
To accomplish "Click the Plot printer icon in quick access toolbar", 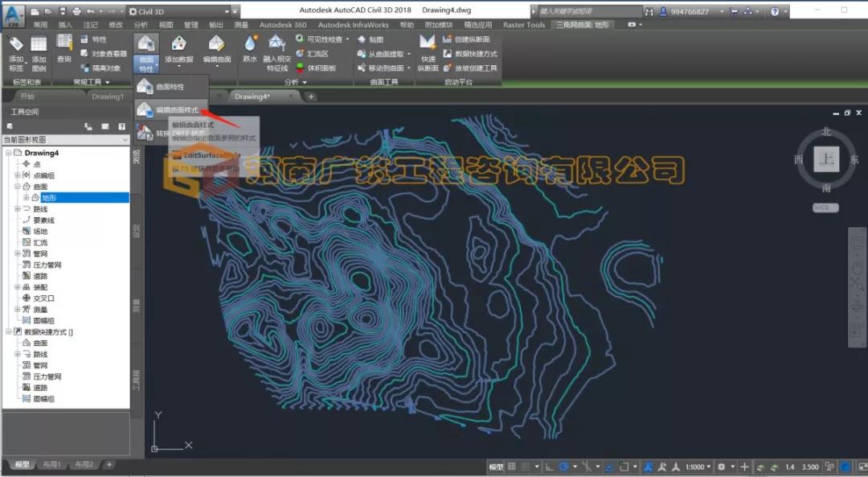I will coord(76,11).
